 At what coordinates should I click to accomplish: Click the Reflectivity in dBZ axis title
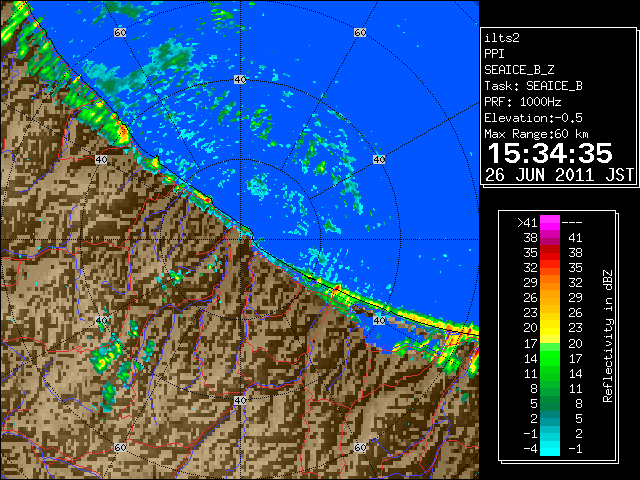click(x=607, y=336)
